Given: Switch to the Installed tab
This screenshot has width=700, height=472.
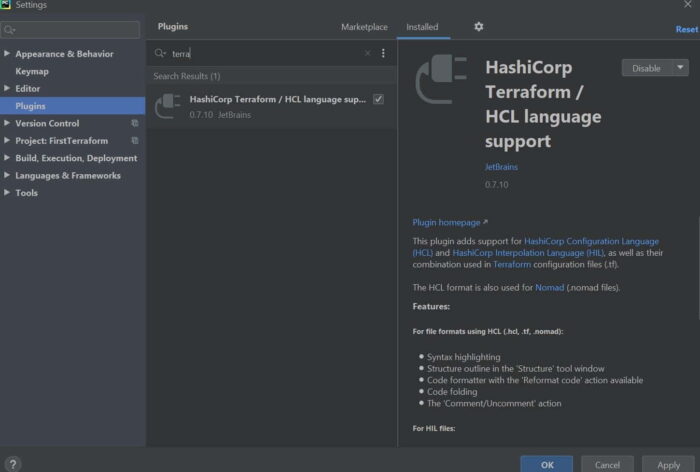Looking at the screenshot, I should [422, 27].
